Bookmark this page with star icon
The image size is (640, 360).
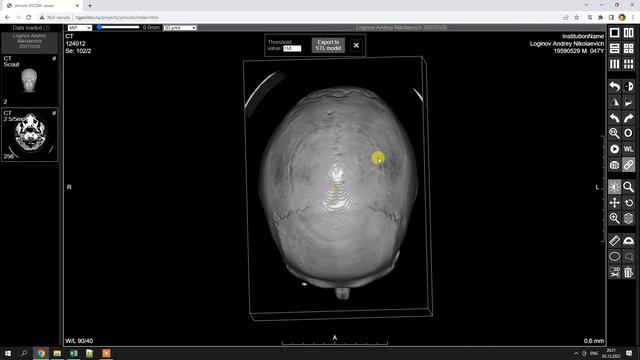[576, 18]
